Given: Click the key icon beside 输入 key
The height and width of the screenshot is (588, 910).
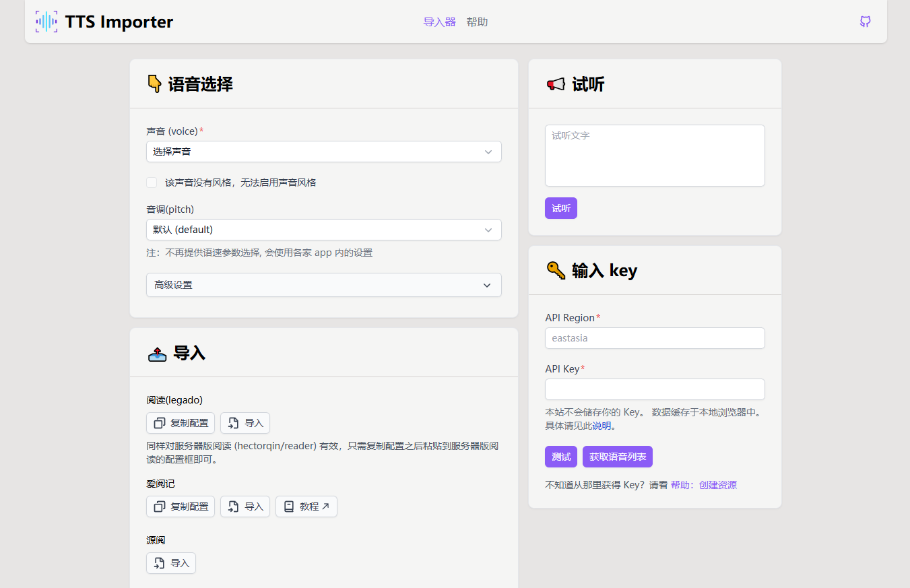Looking at the screenshot, I should 556,270.
